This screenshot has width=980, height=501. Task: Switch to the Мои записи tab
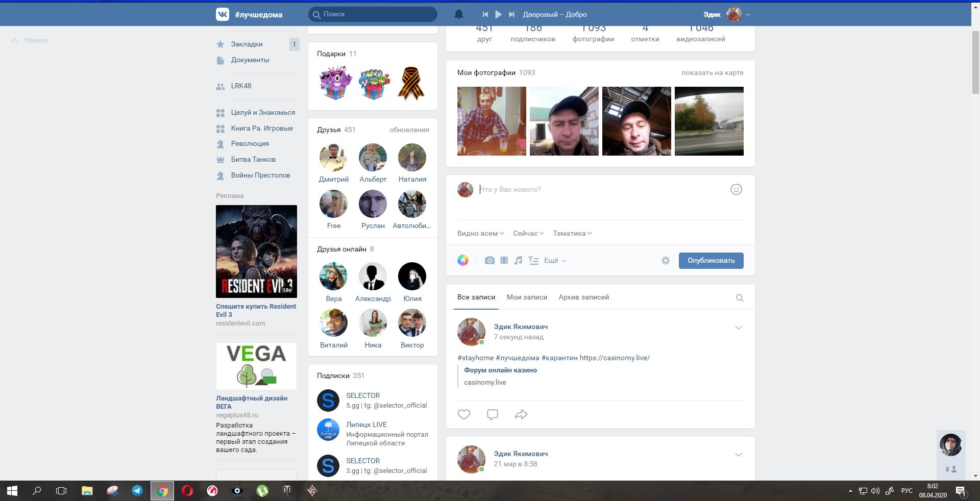(x=527, y=297)
